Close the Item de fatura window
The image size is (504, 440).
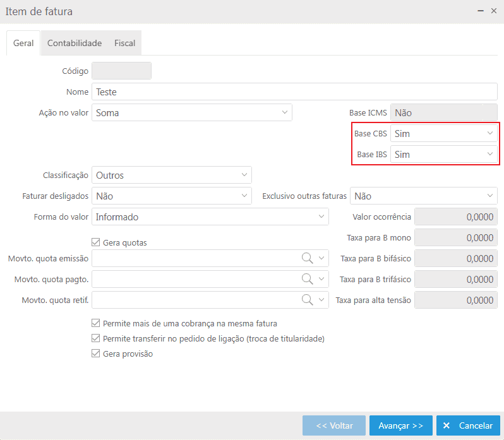(494, 11)
